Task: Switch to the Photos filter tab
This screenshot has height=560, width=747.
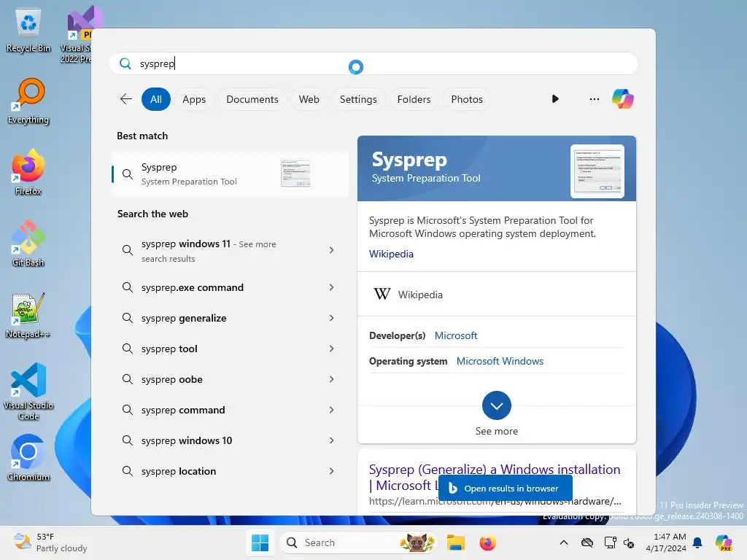Action: coord(467,99)
